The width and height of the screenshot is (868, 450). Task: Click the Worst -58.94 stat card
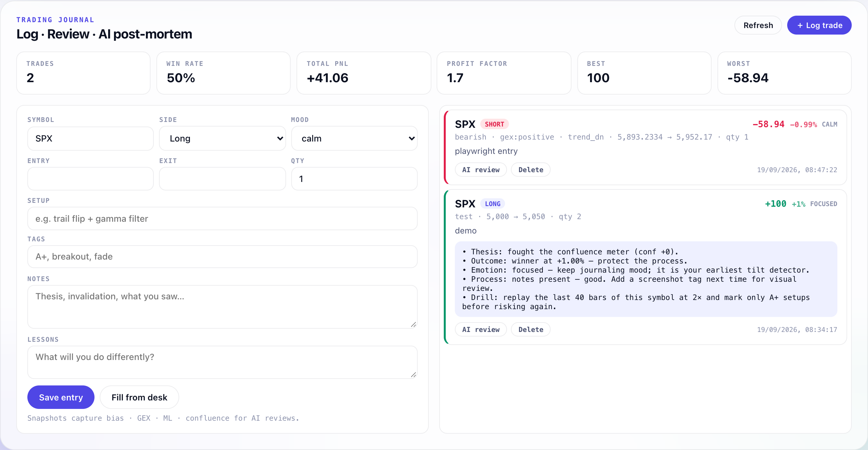coord(785,73)
